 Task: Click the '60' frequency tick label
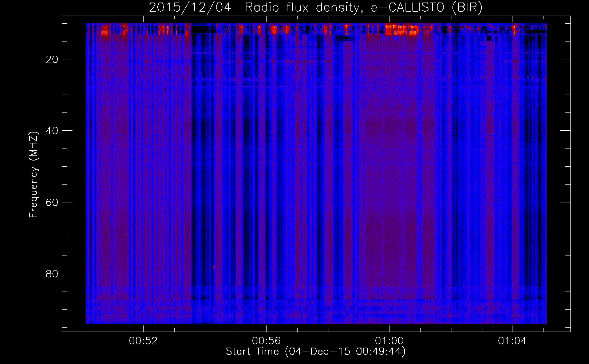pyautogui.click(x=52, y=202)
